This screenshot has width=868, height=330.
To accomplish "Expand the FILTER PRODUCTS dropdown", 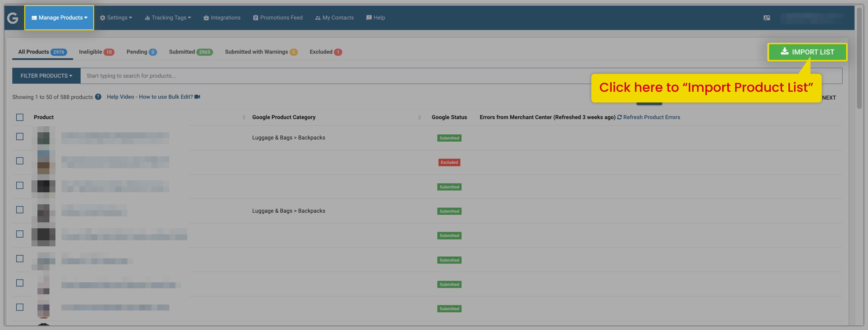I will pyautogui.click(x=46, y=76).
